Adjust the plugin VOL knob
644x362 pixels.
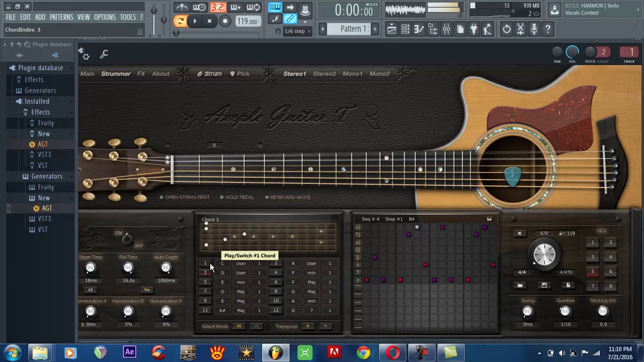(x=572, y=52)
